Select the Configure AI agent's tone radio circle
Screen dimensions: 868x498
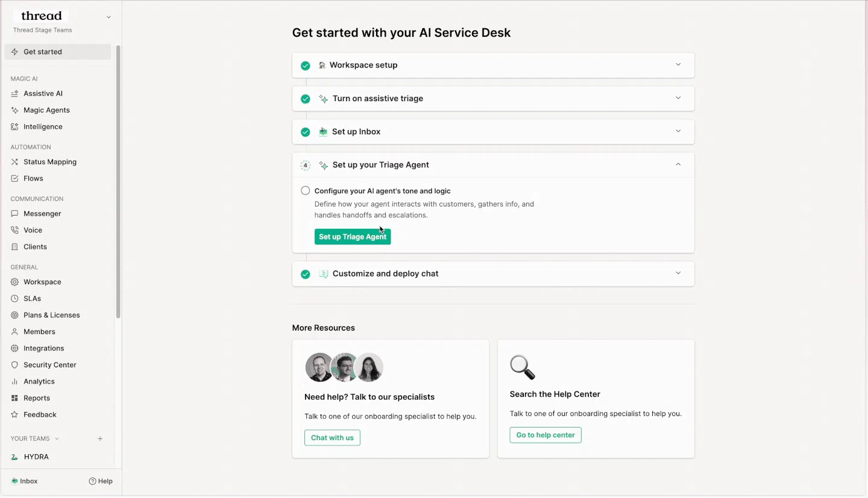pos(306,191)
